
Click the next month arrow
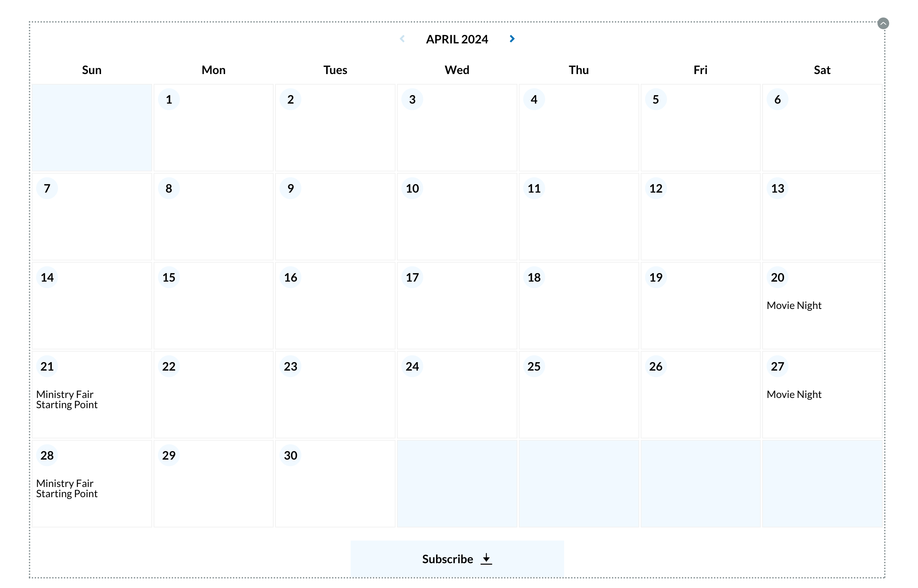(512, 39)
